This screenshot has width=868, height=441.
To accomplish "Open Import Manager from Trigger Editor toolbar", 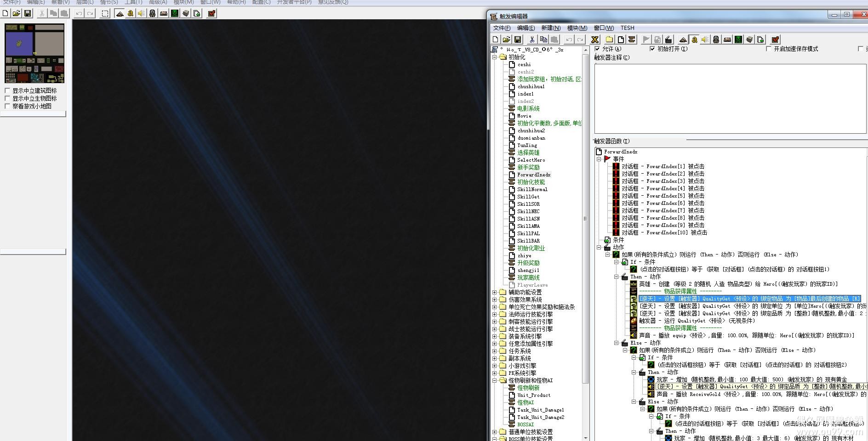I will [x=760, y=40].
